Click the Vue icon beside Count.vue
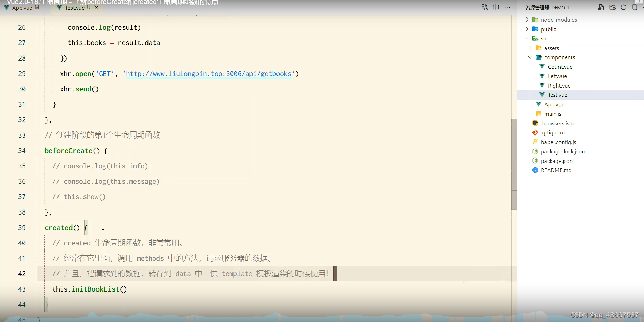This screenshot has width=644, height=322. point(542,66)
